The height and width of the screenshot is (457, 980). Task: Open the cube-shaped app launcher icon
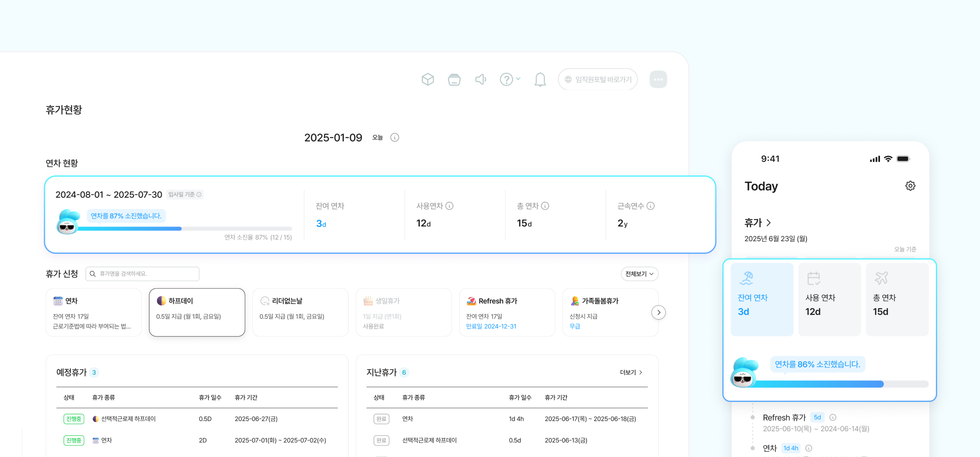coord(428,79)
